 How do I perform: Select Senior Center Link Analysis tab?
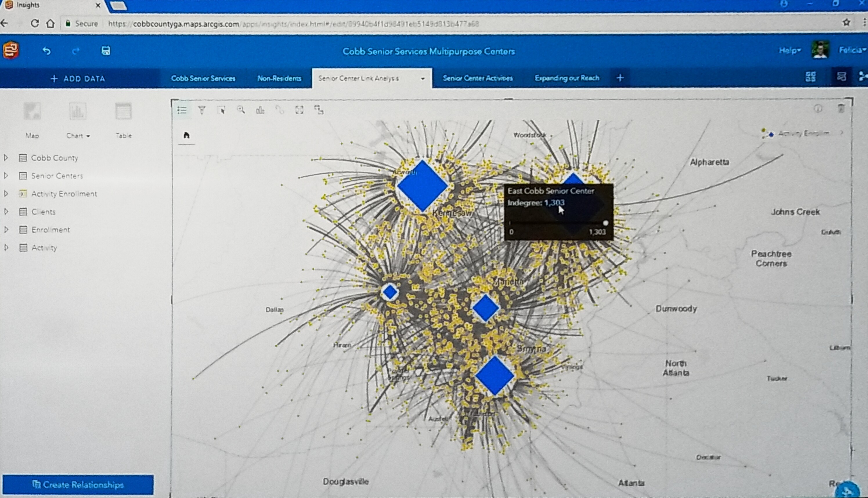tap(358, 78)
